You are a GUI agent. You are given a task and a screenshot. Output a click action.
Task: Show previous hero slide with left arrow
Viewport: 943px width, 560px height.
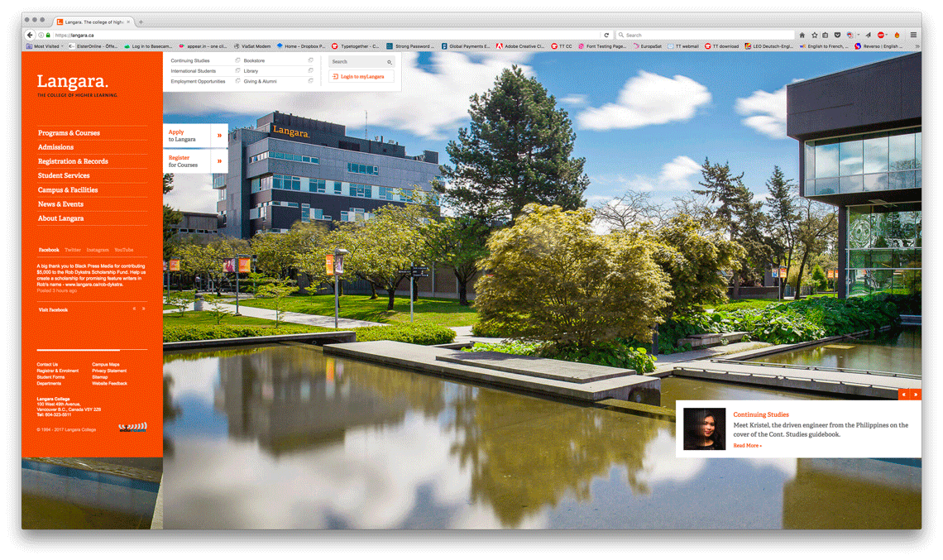point(903,395)
